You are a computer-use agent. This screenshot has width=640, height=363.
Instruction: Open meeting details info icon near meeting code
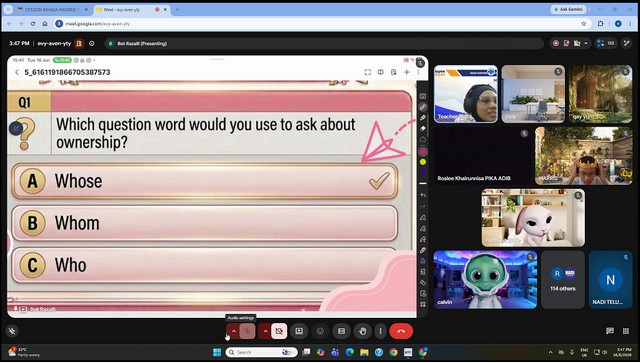[x=92, y=43]
